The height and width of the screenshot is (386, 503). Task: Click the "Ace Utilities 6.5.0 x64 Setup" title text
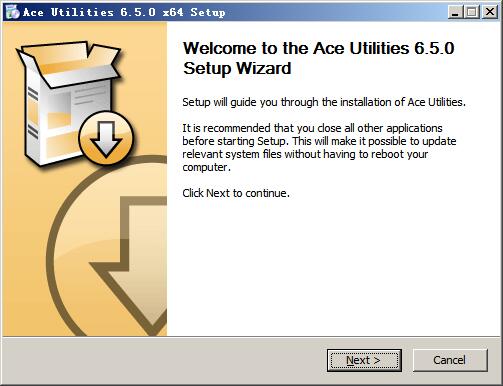pos(124,12)
